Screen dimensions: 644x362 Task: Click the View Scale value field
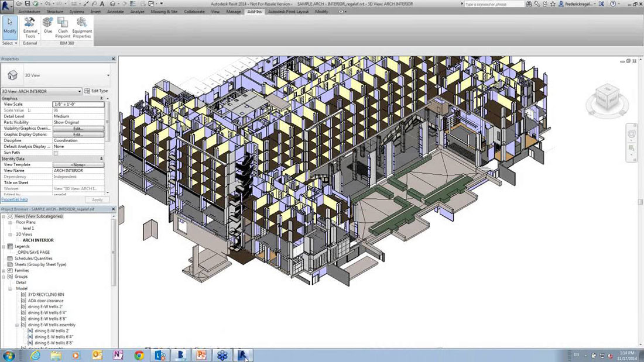tap(78, 104)
